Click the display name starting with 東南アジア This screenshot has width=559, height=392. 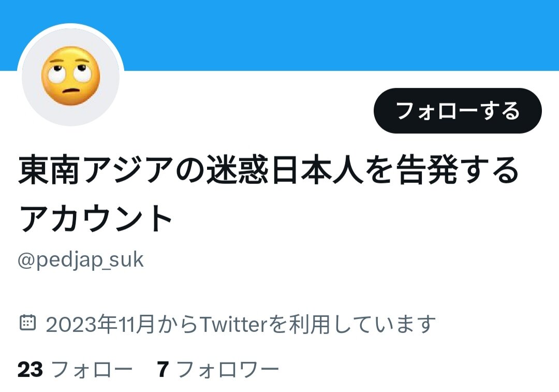click(268, 194)
